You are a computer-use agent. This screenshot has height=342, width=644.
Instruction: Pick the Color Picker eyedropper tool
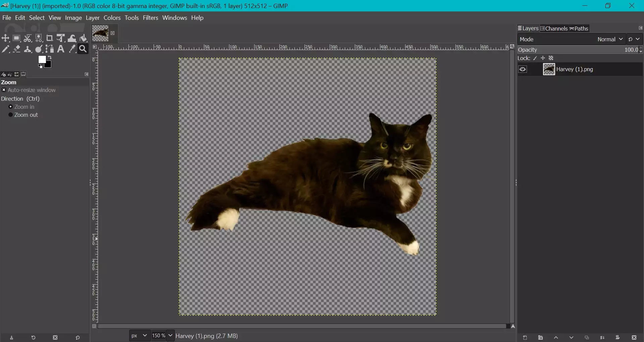pos(72,49)
